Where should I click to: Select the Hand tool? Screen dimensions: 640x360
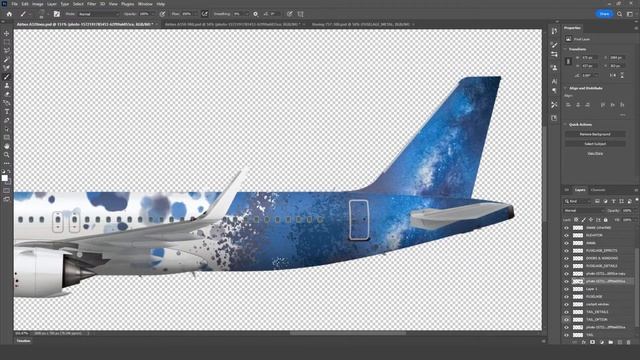[7, 146]
